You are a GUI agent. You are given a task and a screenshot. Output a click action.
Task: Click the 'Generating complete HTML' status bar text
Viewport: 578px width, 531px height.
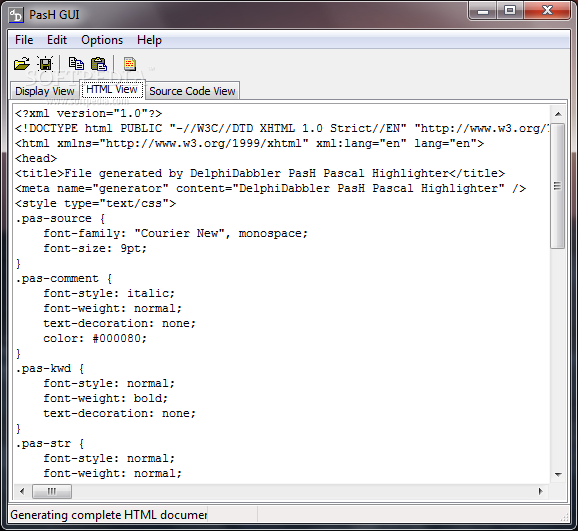pos(109,515)
